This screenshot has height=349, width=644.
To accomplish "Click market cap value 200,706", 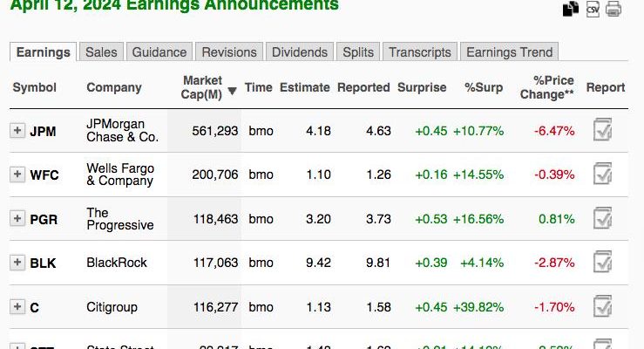I will 214,174.
